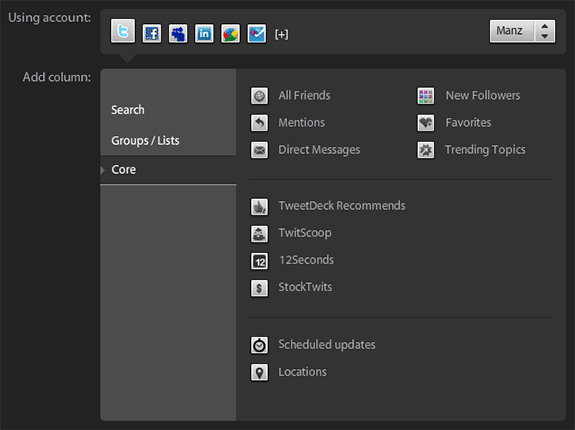Select the Foursquare account icon
575x430 pixels.
click(x=256, y=34)
